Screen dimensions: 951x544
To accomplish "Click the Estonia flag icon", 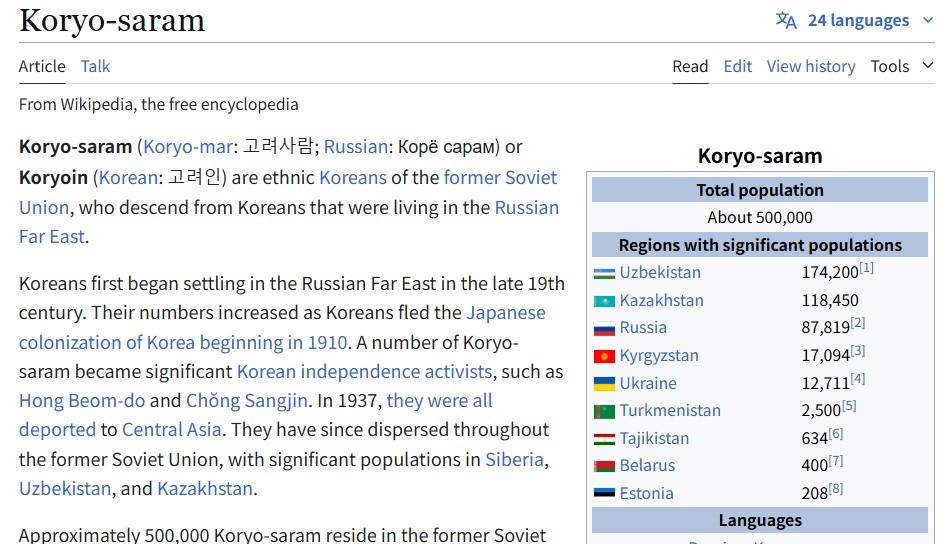I will click(604, 494).
